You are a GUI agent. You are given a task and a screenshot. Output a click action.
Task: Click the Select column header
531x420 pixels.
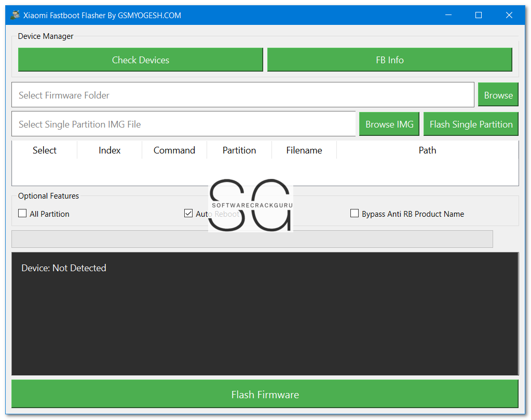click(x=44, y=150)
